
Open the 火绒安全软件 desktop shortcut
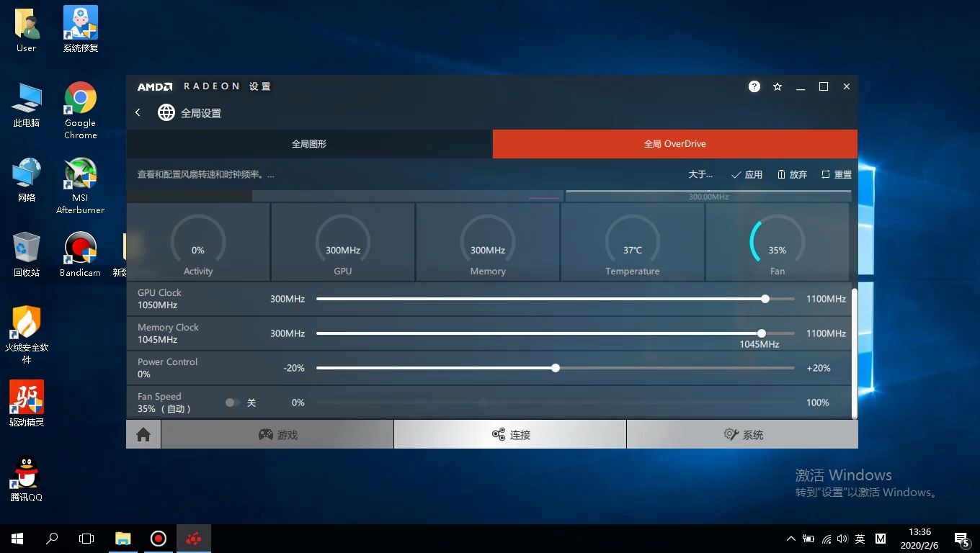(x=27, y=336)
